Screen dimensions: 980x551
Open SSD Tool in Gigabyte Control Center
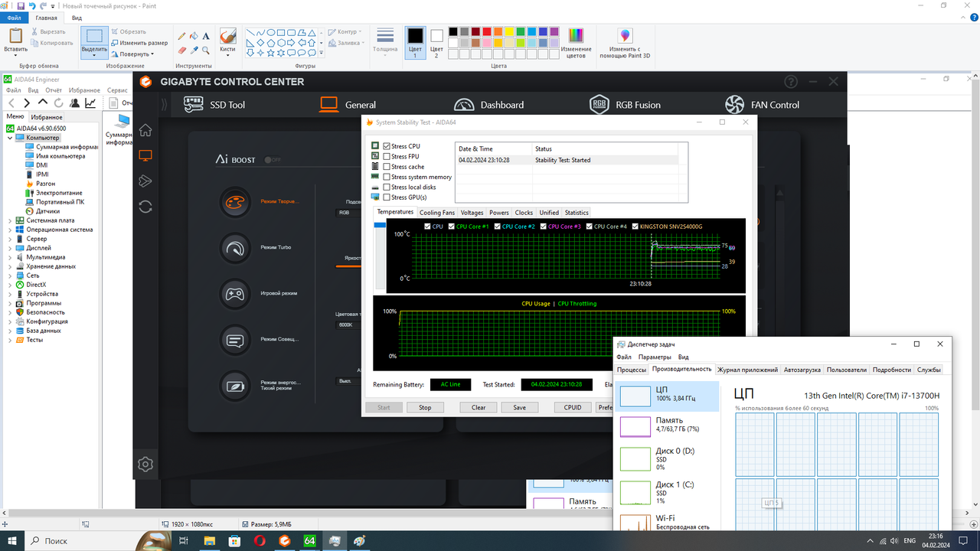click(214, 105)
